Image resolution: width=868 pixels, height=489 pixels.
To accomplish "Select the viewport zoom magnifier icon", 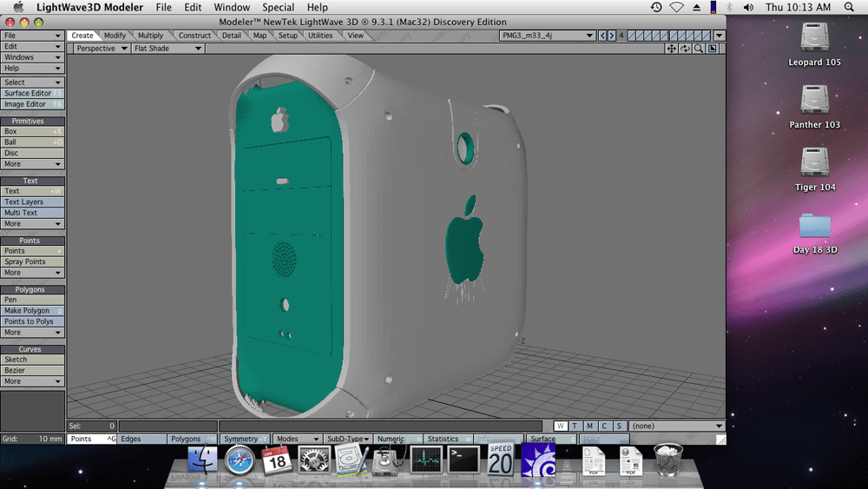I will tap(699, 49).
